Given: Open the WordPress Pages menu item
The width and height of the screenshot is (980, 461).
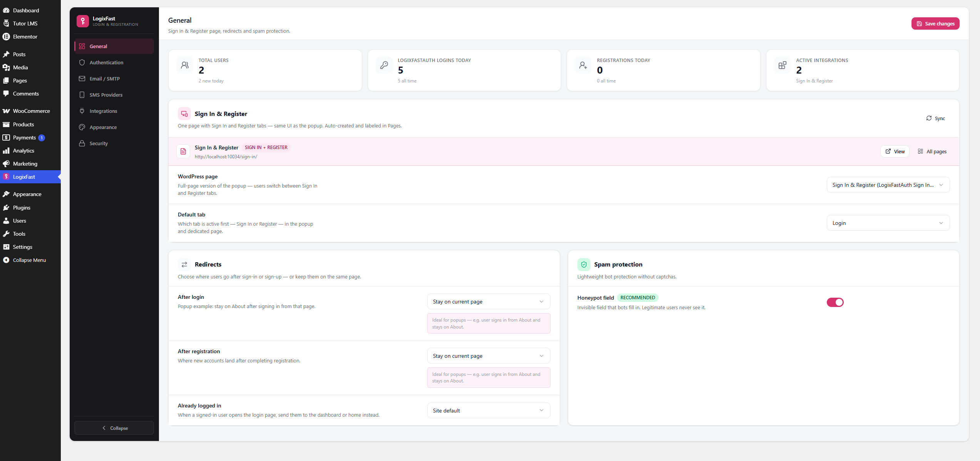Looking at the screenshot, I should [30, 80].
